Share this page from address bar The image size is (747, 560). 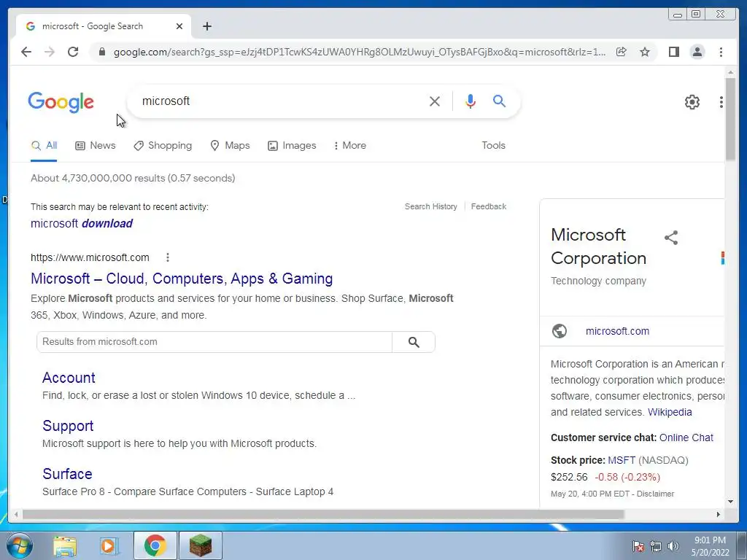[622, 52]
